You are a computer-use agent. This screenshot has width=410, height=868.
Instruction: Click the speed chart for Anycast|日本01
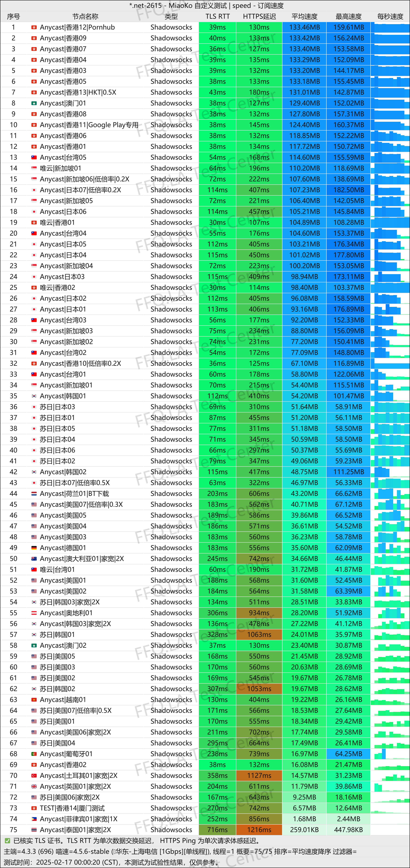pyautogui.click(x=390, y=309)
